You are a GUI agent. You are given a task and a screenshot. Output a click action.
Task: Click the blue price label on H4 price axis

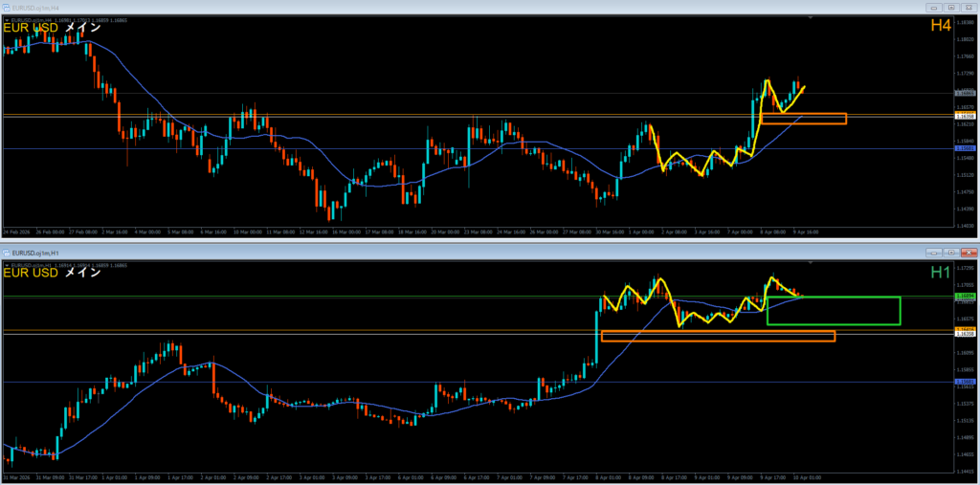965,148
